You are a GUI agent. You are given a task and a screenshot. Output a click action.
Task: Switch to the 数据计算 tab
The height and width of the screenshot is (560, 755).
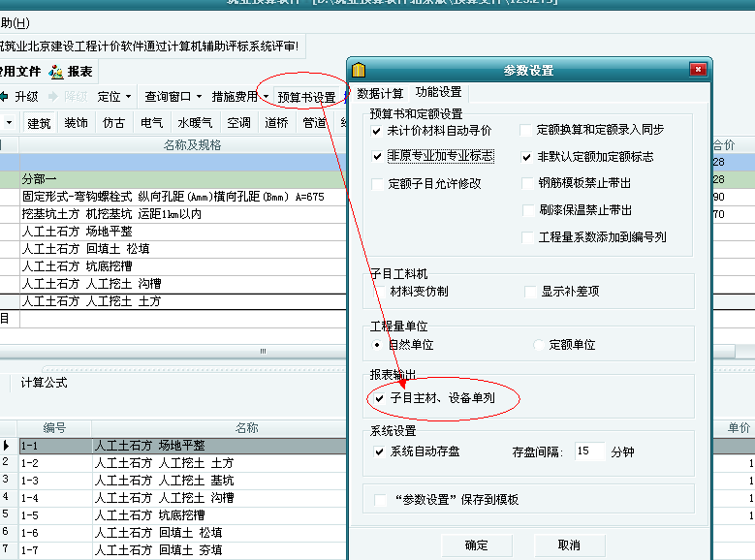pos(380,93)
